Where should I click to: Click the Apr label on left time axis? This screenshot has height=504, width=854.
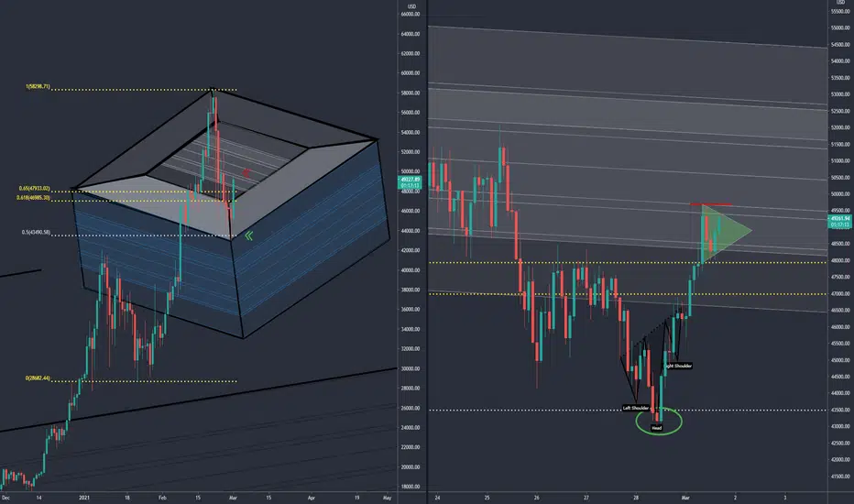(x=312, y=498)
